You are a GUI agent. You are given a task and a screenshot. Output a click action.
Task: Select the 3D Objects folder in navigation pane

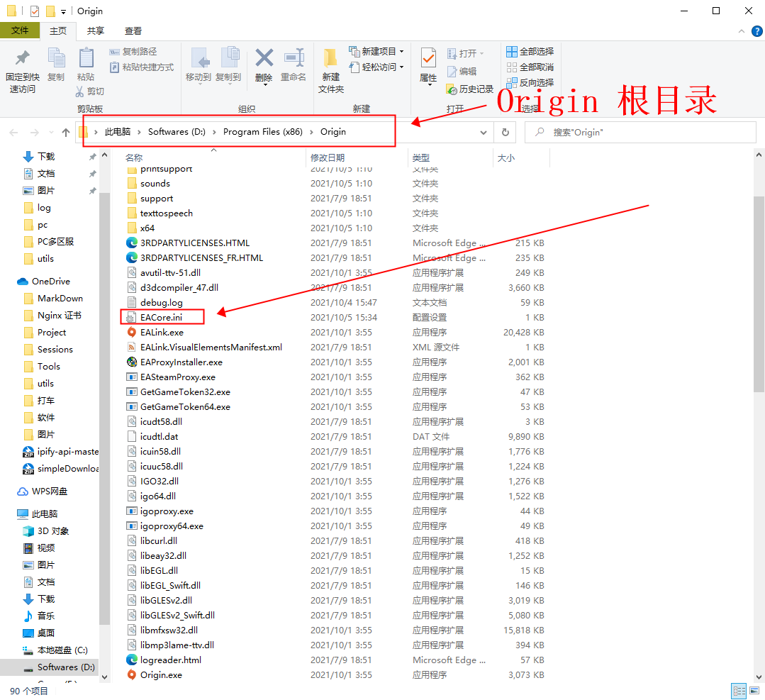point(52,531)
